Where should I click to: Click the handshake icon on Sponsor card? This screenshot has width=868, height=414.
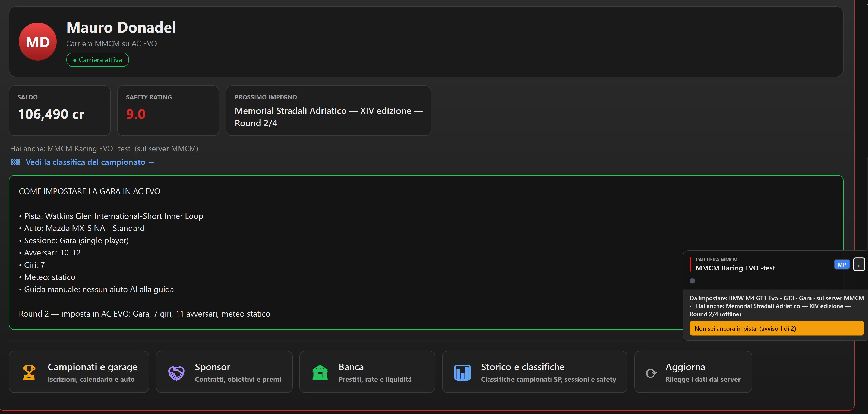[176, 373]
